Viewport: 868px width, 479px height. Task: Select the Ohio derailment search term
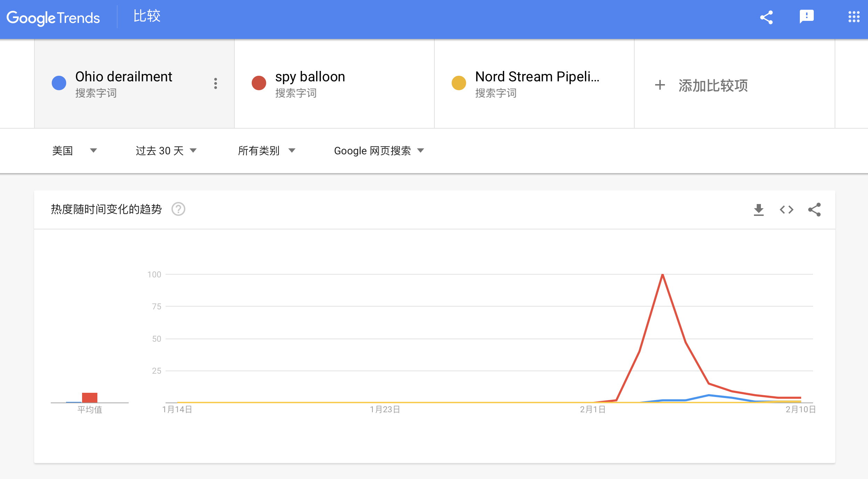pyautogui.click(x=123, y=77)
